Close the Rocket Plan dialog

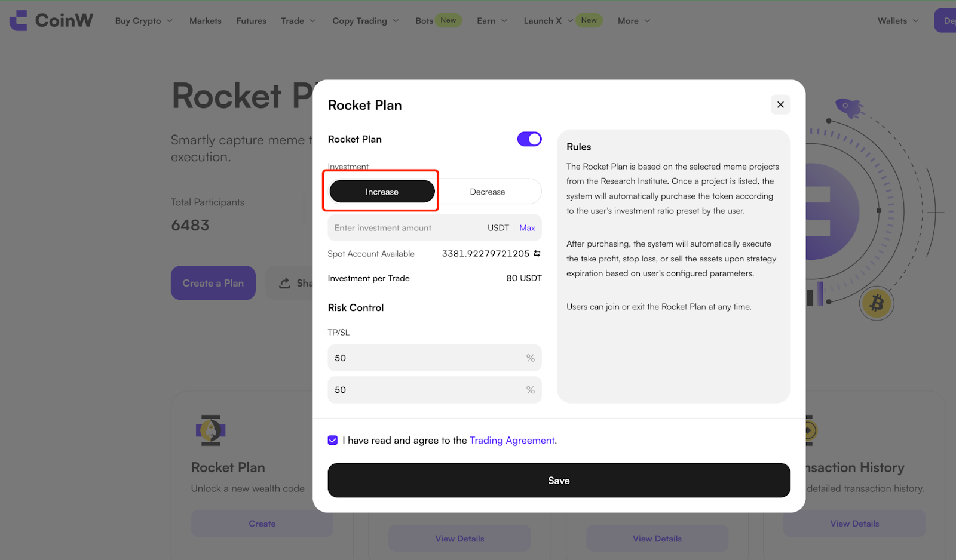780,104
